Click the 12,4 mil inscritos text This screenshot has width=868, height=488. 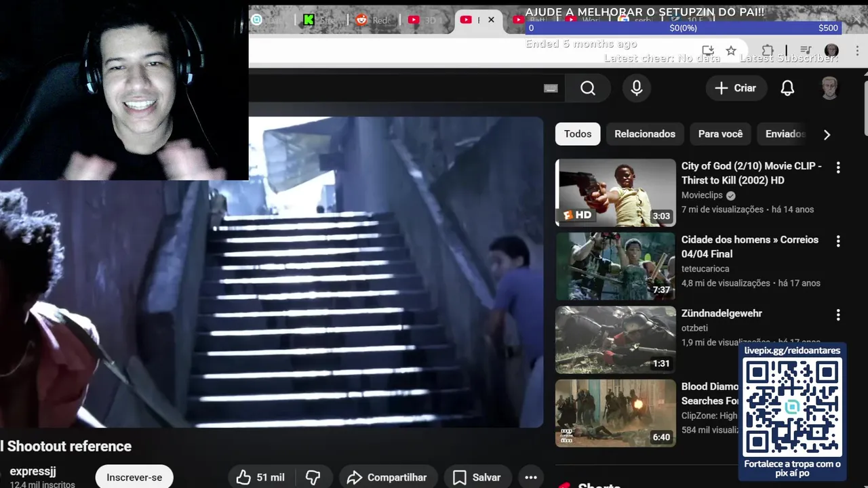point(42,484)
